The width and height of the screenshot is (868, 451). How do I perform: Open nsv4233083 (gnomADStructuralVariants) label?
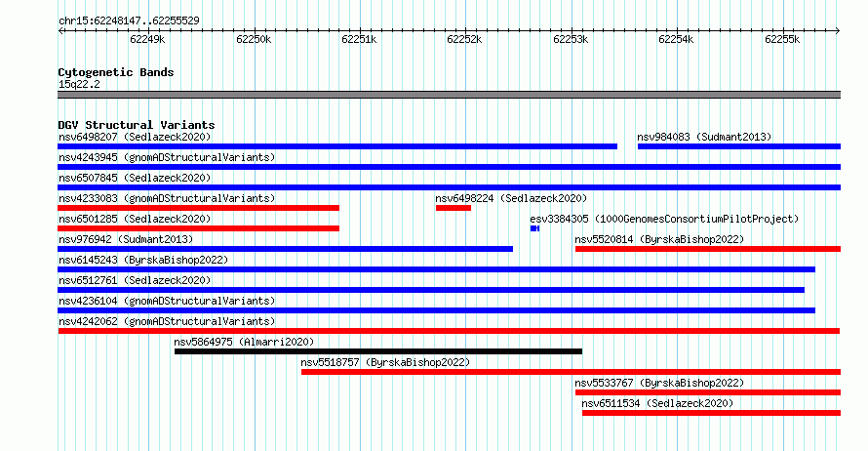(167, 198)
